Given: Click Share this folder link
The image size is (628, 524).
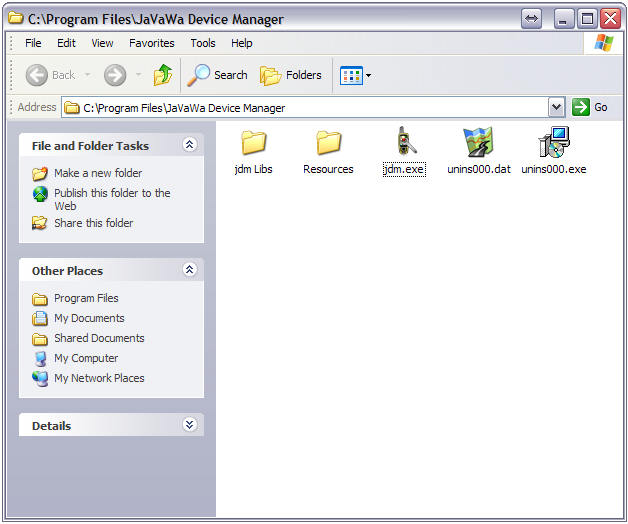Looking at the screenshot, I should click(93, 223).
